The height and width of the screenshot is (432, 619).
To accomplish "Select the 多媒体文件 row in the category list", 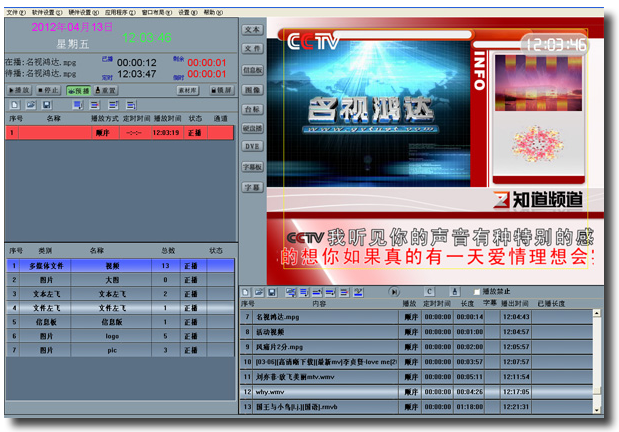I will tap(120, 266).
